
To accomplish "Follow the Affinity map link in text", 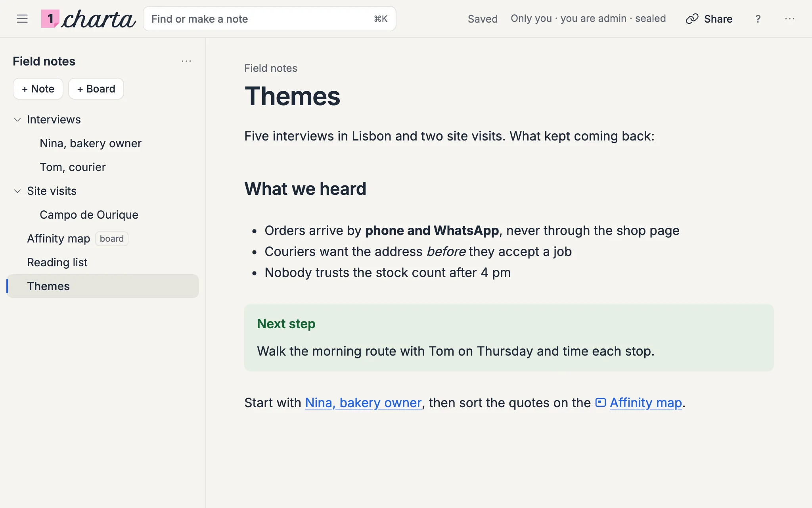I will 645,402.
